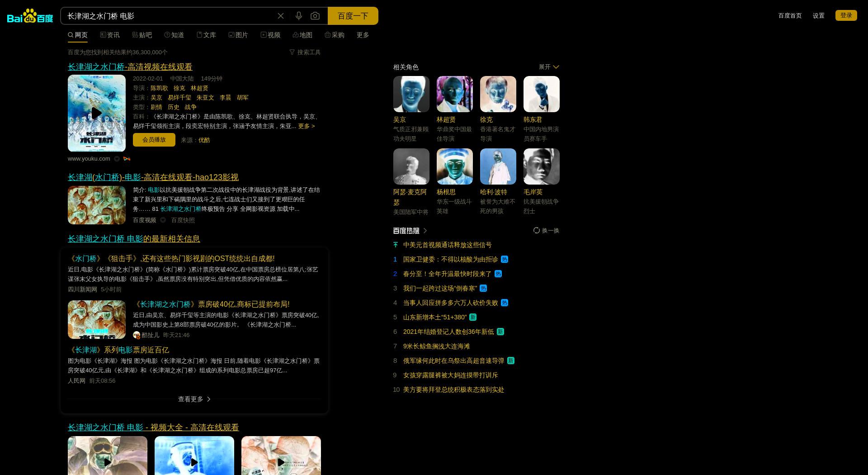Open the 文库 tab
This screenshot has width=868, height=475.
point(206,35)
